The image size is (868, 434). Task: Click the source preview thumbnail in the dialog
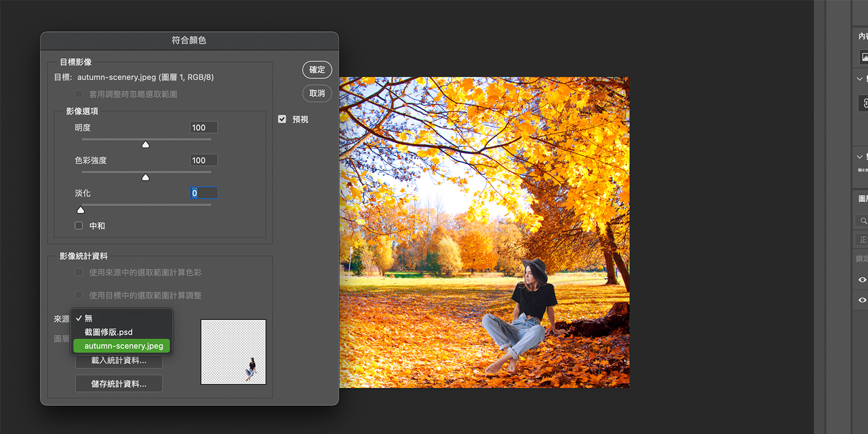233,352
